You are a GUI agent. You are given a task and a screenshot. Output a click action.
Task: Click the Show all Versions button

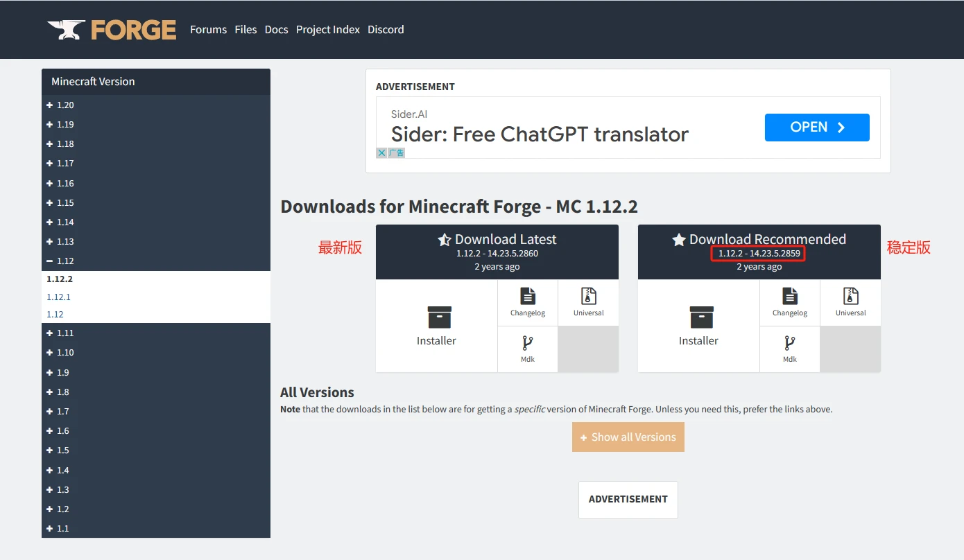click(x=628, y=437)
